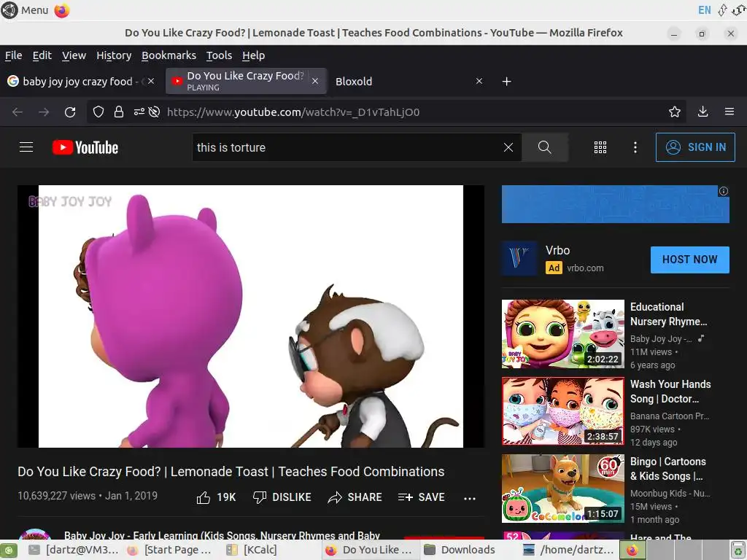Open a new tab with plus button

point(507,82)
